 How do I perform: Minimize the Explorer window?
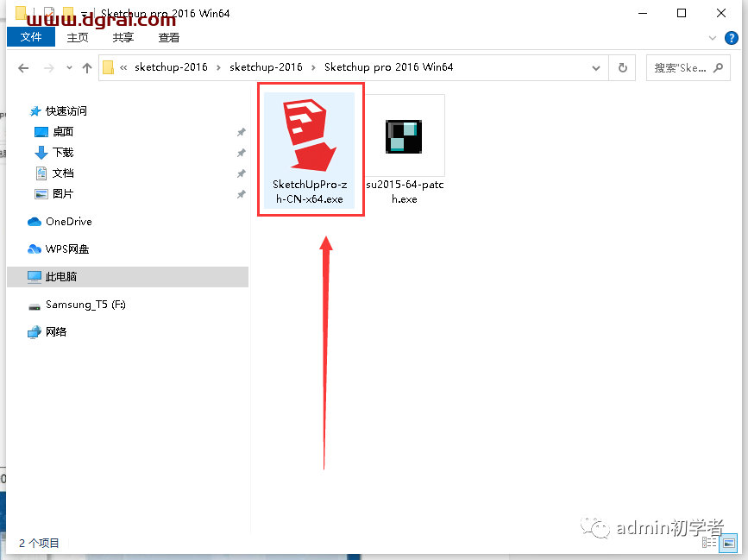[643, 13]
